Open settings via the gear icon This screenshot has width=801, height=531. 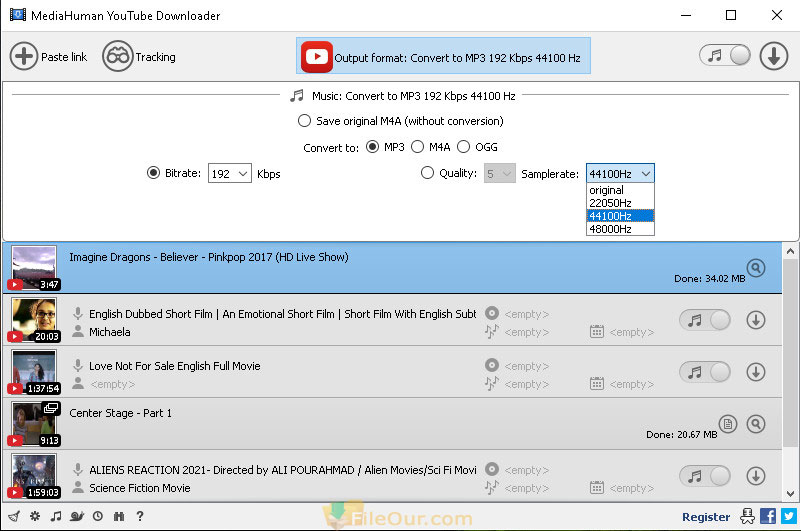pos(35,516)
